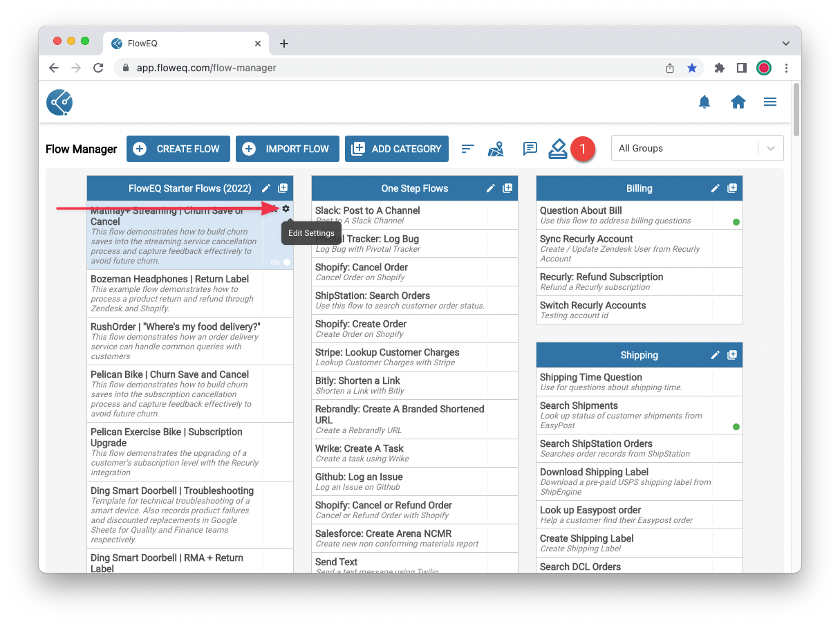Click pencil icon on One Step Flows header
This screenshot has width=840, height=624.
[x=491, y=188]
